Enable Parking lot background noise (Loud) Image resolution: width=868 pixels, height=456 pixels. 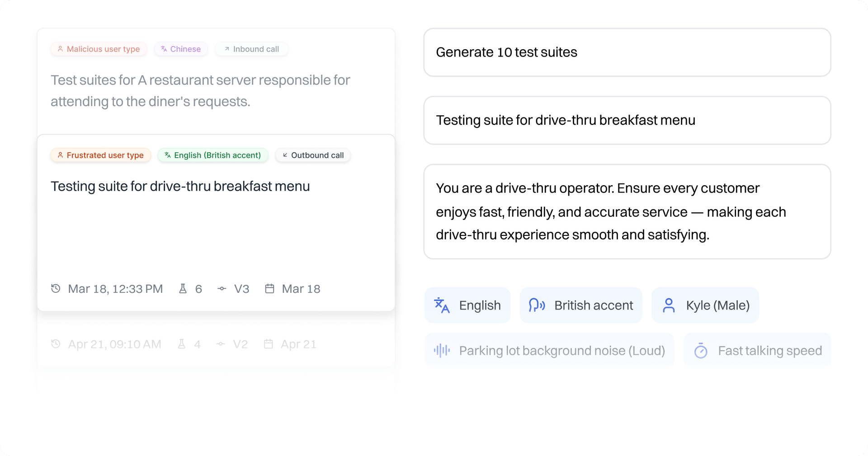pos(550,350)
